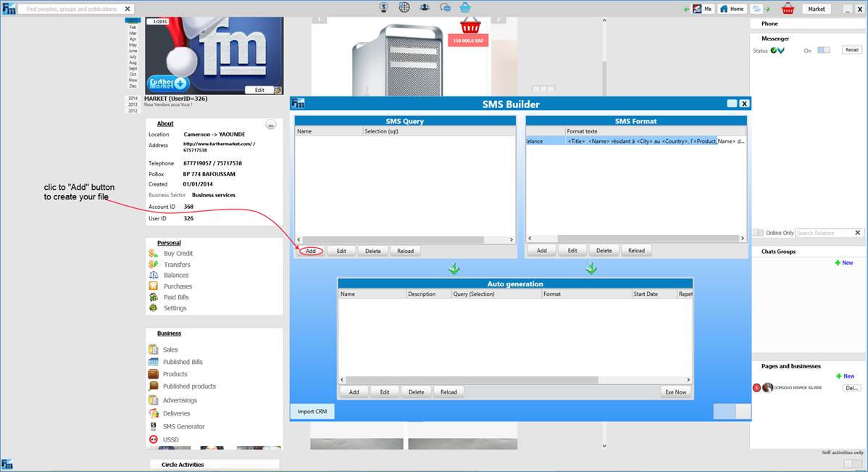
Task: Click the green down arrow below SMS Format
Action: coord(591,269)
